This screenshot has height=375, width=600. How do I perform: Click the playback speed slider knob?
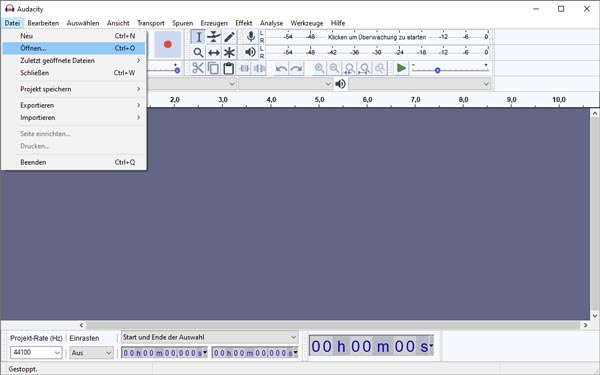[437, 70]
